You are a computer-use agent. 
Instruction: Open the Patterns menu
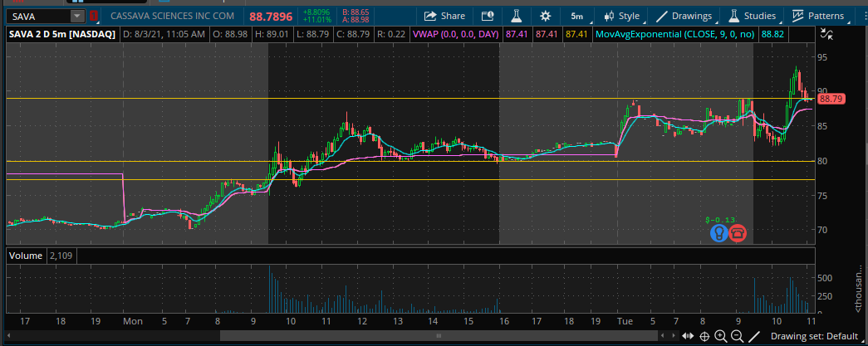(x=819, y=16)
